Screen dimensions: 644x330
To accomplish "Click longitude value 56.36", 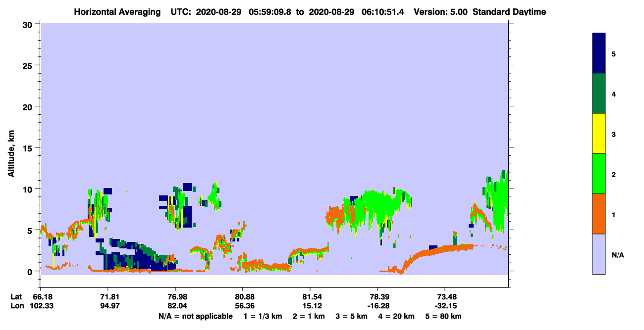I will [243, 306].
